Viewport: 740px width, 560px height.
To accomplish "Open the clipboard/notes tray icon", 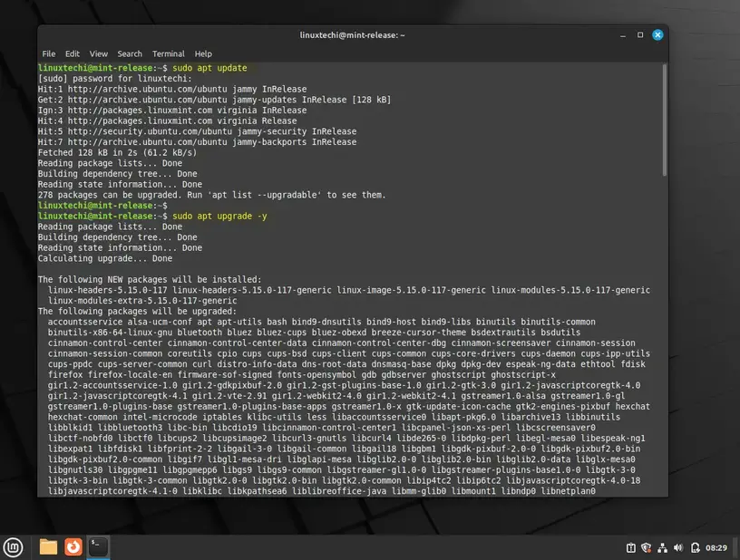I will [630, 547].
